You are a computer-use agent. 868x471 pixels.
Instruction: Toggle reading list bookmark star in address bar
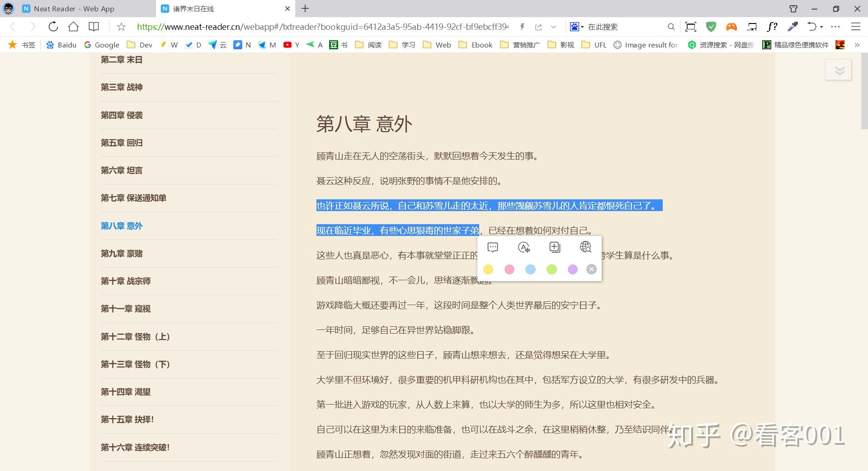pos(121,27)
